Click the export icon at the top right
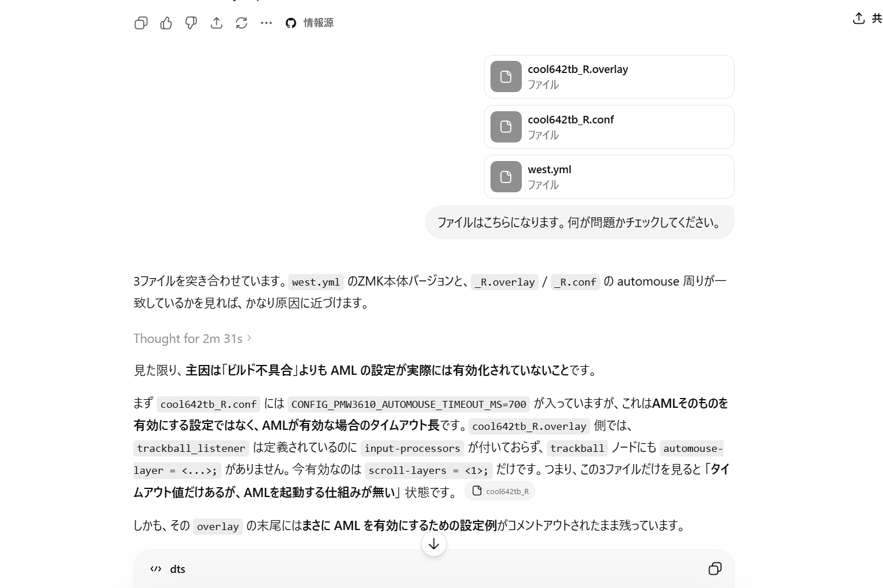The image size is (883, 588). (858, 19)
